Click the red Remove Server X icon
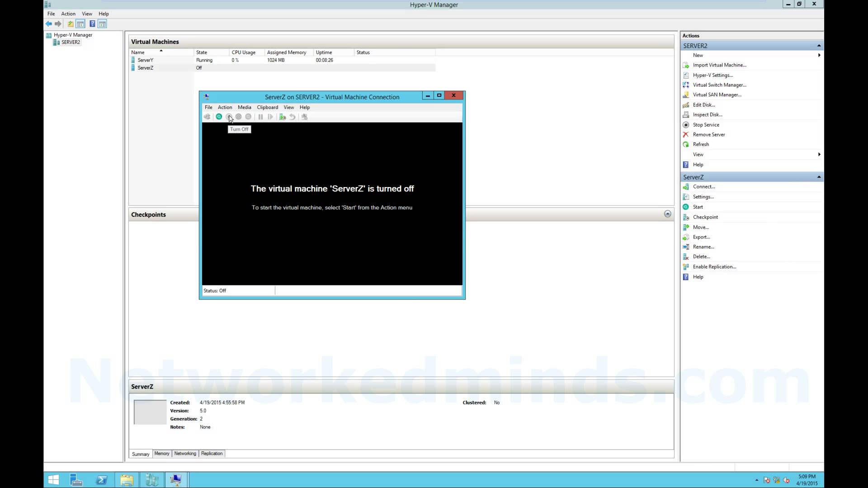The width and height of the screenshot is (868, 488). 686,135
